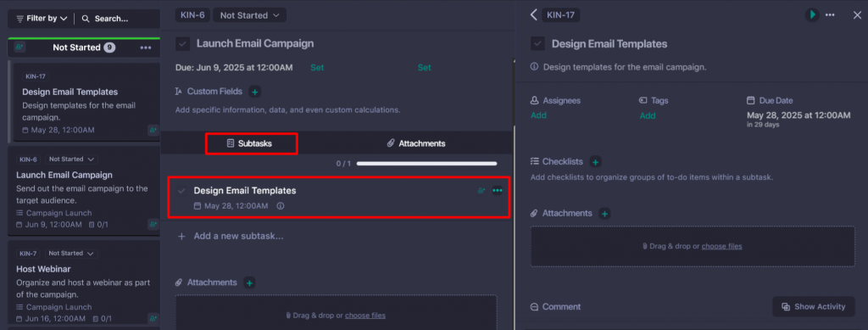Click the plus icon beside Attachments in the KIN-17 panel
Screen dimensions: 868x330
604,213
